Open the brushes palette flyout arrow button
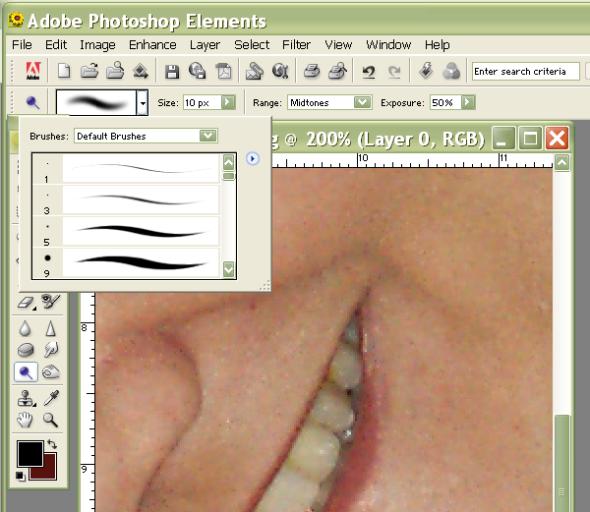 (x=252, y=159)
